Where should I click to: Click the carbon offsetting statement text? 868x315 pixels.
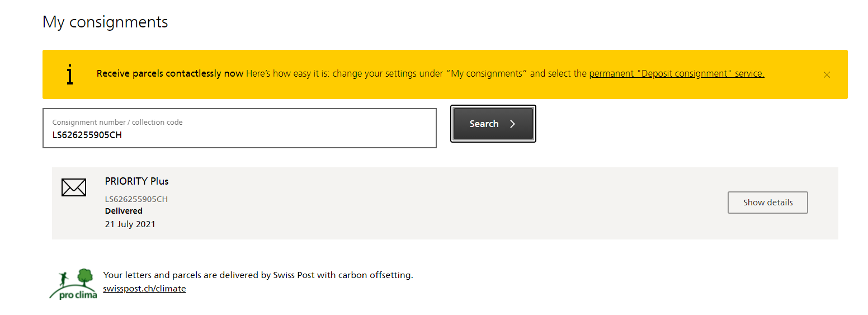258,275
